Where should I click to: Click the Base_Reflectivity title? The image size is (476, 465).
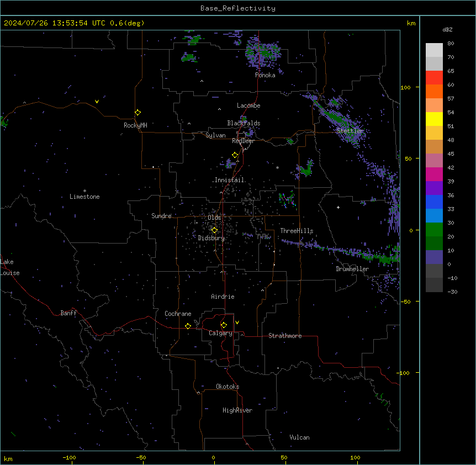point(238,8)
